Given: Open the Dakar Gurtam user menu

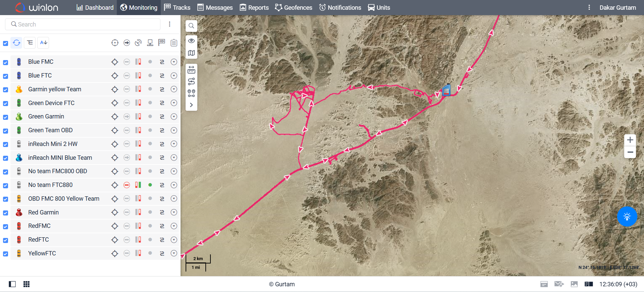Looking at the screenshot, I should 617,7.
